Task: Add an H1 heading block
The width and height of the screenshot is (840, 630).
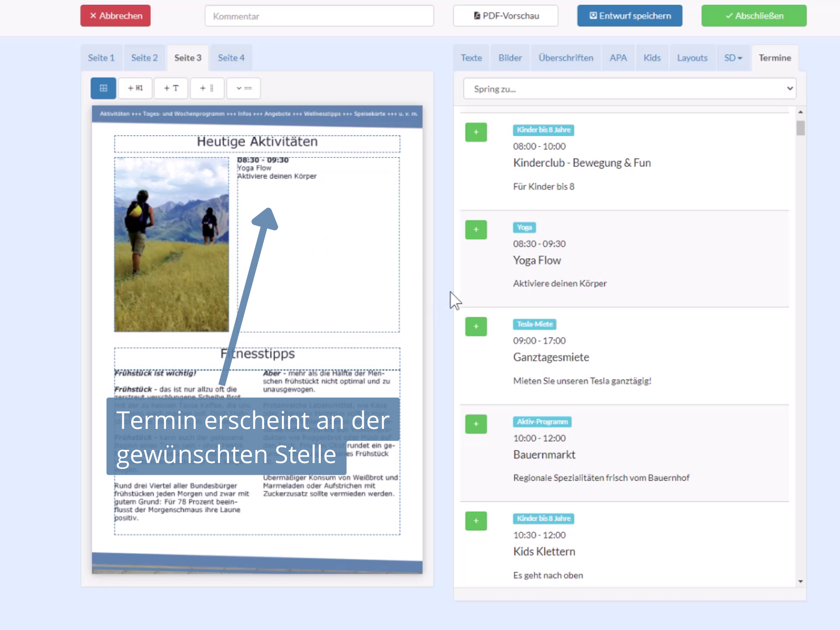Action: tap(135, 88)
